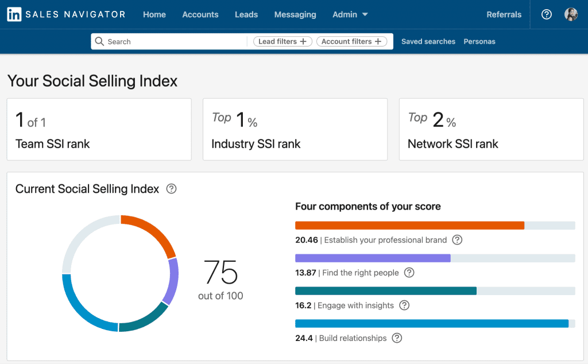588x364 pixels.
Task: Open help for Establish your professional brand
Action: [x=457, y=240]
